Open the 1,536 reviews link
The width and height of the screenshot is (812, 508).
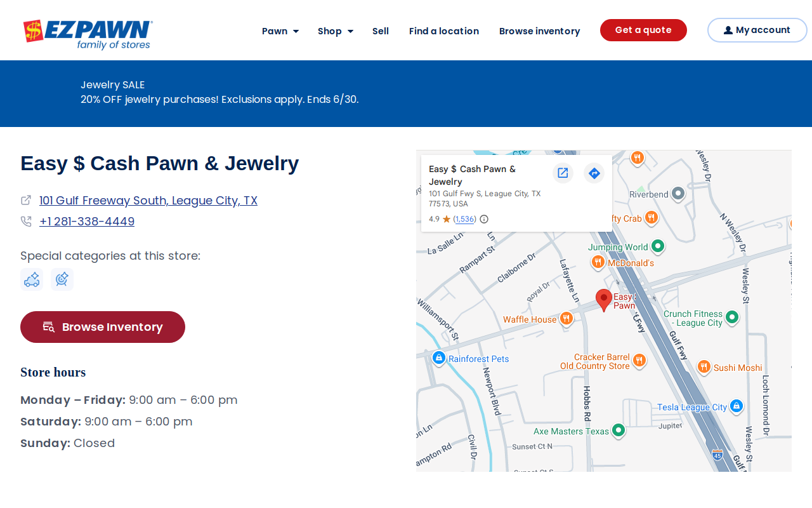coord(464,219)
